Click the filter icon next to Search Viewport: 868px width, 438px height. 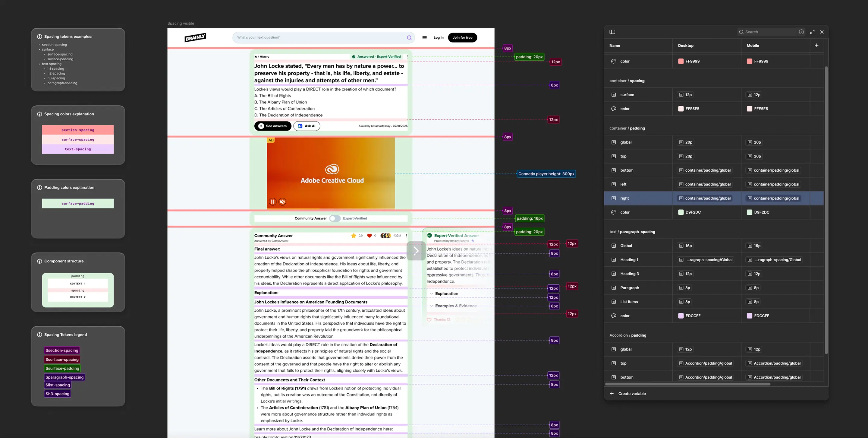click(x=801, y=32)
